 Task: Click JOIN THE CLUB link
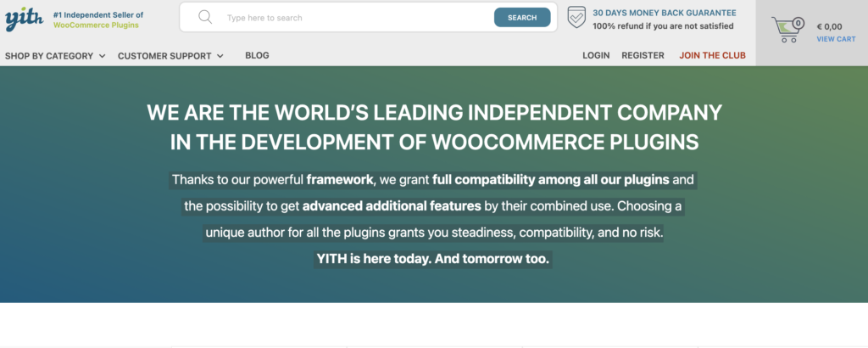click(x=712, y=55)
